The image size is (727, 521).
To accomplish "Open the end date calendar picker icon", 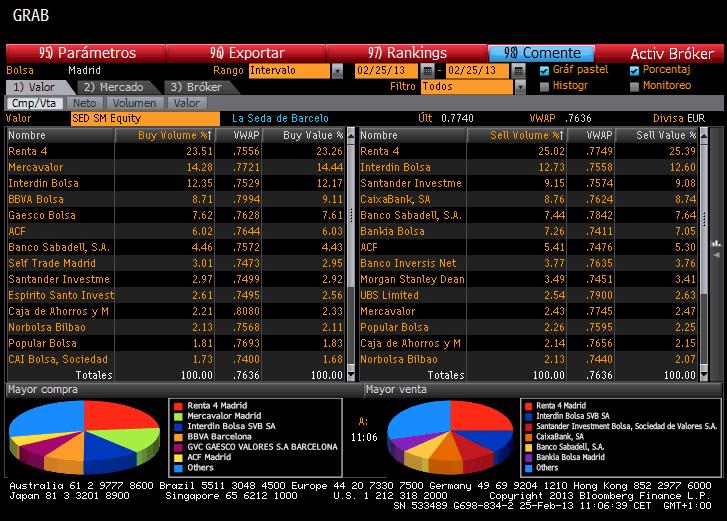I will point(518,70).
